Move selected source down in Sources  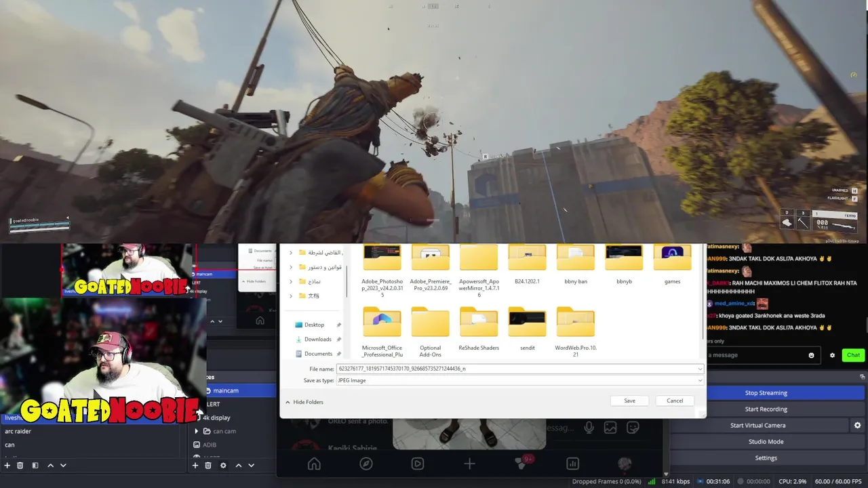click(x=251, y=466)
